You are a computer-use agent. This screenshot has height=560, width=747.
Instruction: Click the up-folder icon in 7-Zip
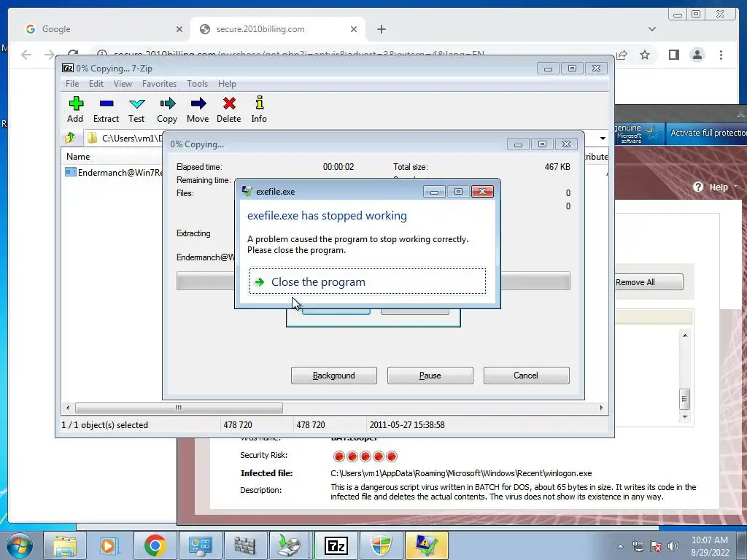(x=70, y=138)
